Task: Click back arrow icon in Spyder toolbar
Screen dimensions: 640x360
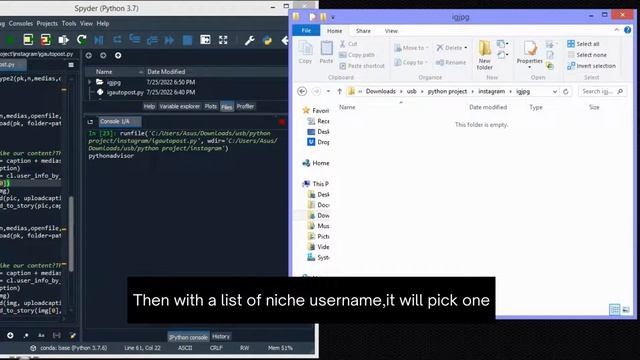Action: (284, 40)
